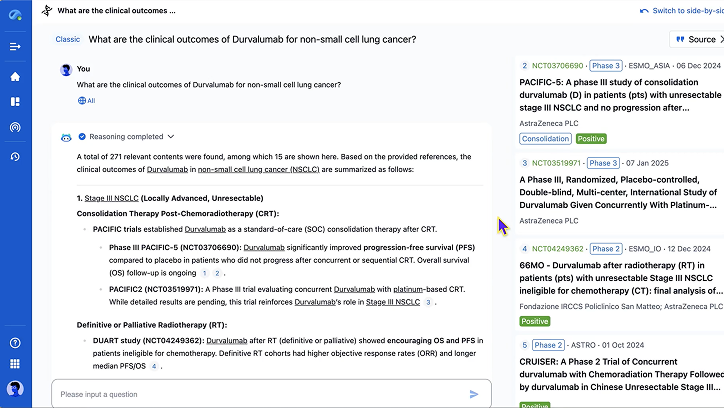Click citation 2 after OS follow-up is ongoing
The image size is (724, 408).
click(x=217, y=273)
